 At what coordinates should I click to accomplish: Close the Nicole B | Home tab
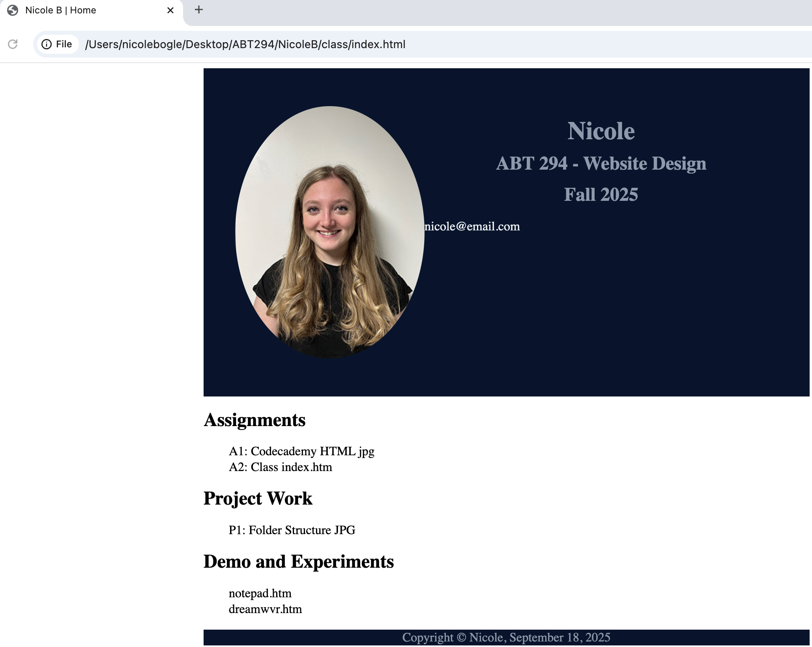[x=170, y=10]
